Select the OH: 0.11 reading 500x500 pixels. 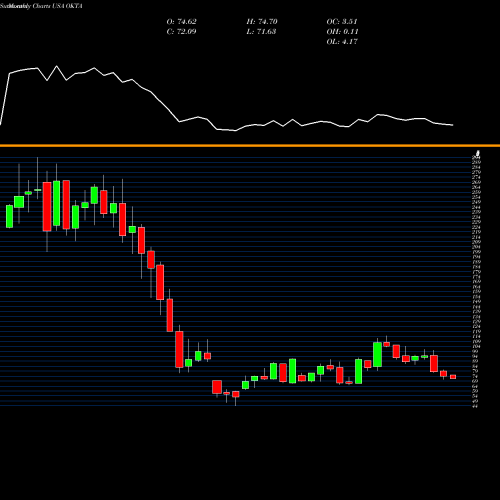click(x=342, y=31)
